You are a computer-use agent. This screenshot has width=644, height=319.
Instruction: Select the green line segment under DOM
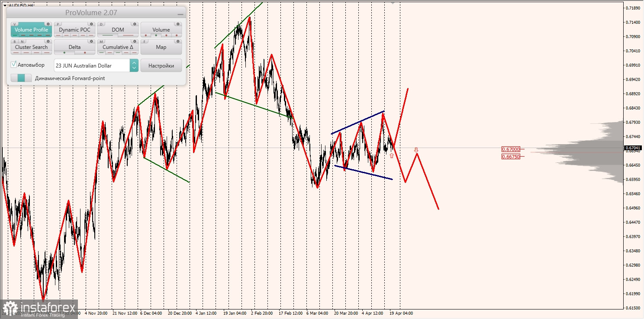(107, 35)
